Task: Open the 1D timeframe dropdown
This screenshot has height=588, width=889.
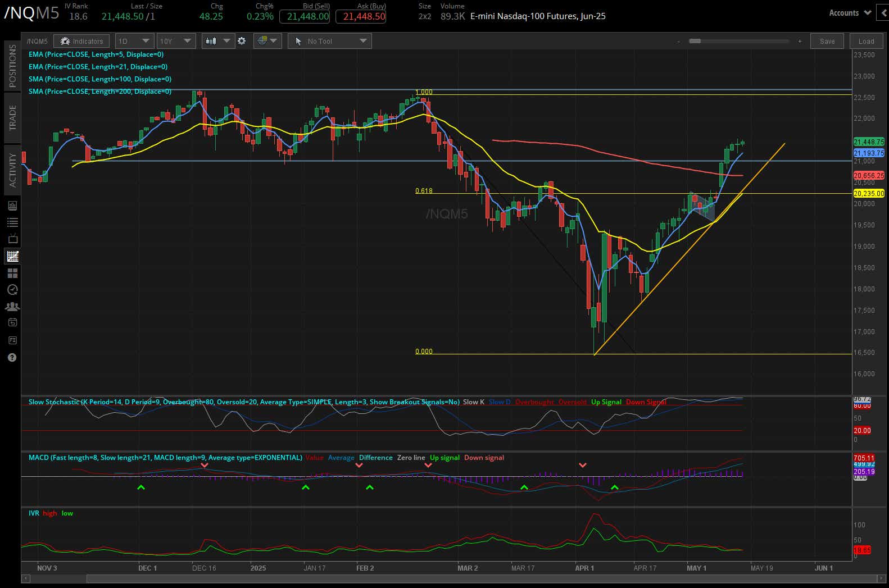Action: 134,41
